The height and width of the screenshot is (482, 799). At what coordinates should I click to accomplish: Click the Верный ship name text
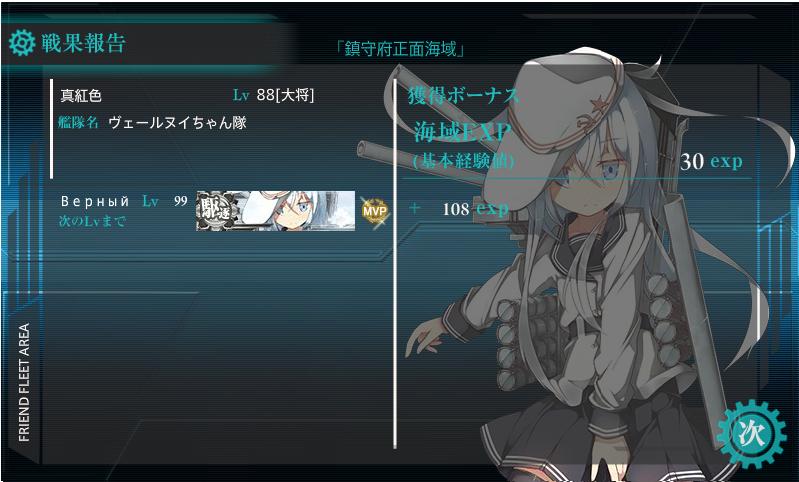[95, 202]
